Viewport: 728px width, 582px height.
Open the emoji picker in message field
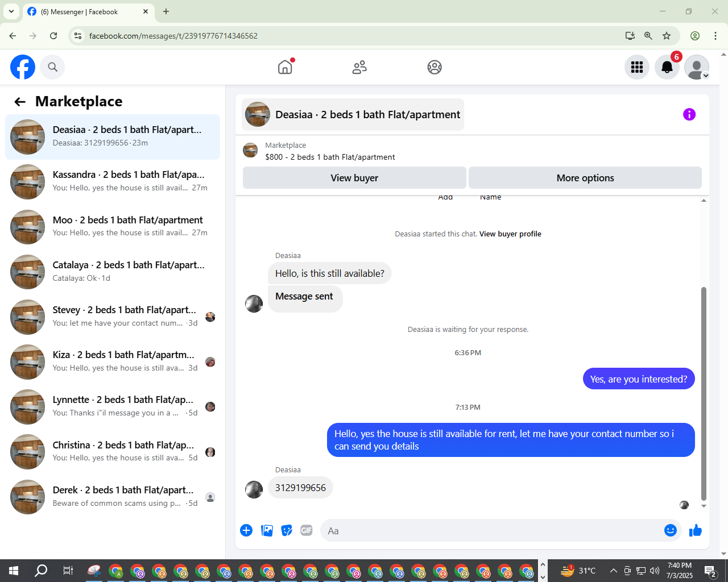point(671,530)
